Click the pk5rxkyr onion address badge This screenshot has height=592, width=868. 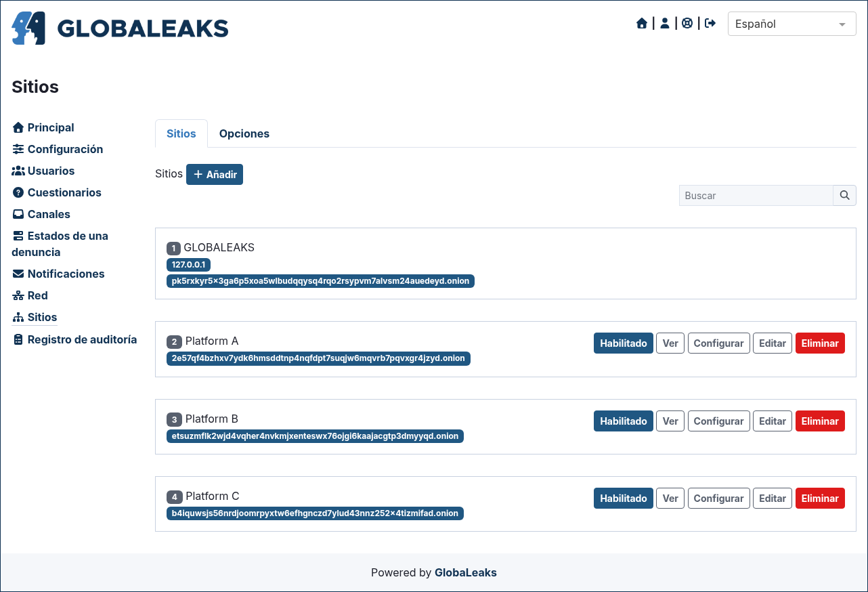pos(320,281)
